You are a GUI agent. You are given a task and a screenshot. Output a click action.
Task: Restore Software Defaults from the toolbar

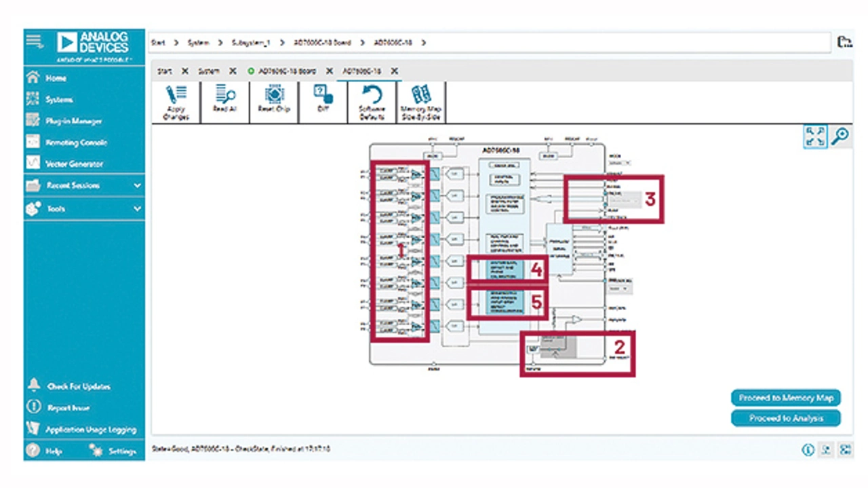tap(372, 102)
